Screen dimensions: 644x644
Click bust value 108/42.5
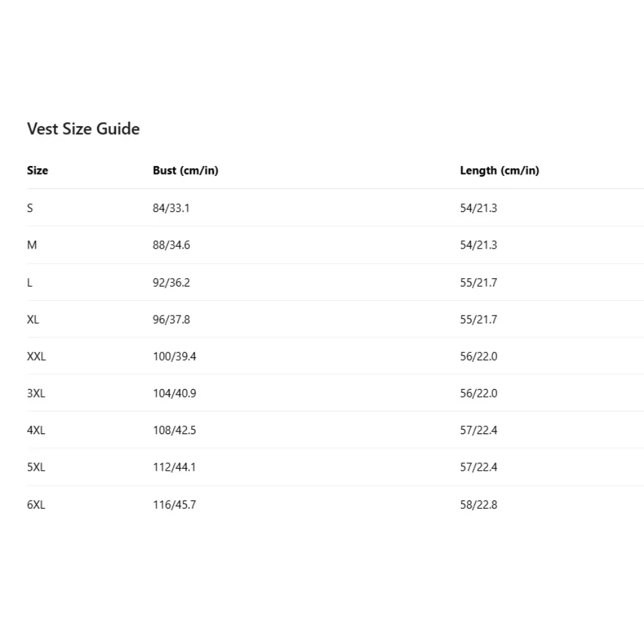(x=174, y=430)
